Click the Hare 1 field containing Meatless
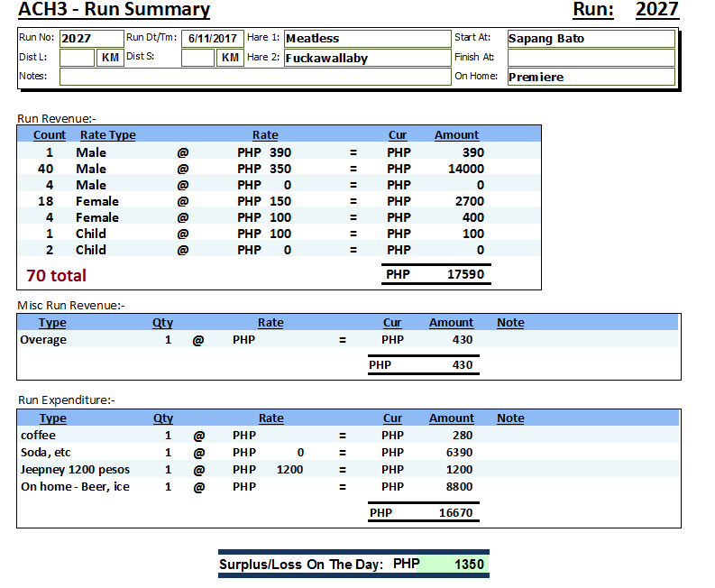The width and height of the screenshot is (715, 588). [x=367, y=39]
